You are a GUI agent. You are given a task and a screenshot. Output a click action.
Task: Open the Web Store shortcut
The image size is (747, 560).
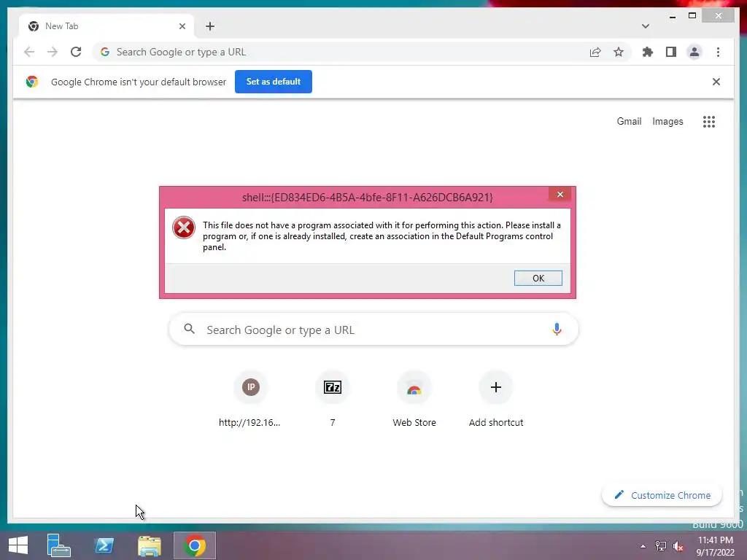tap(414, 400)
